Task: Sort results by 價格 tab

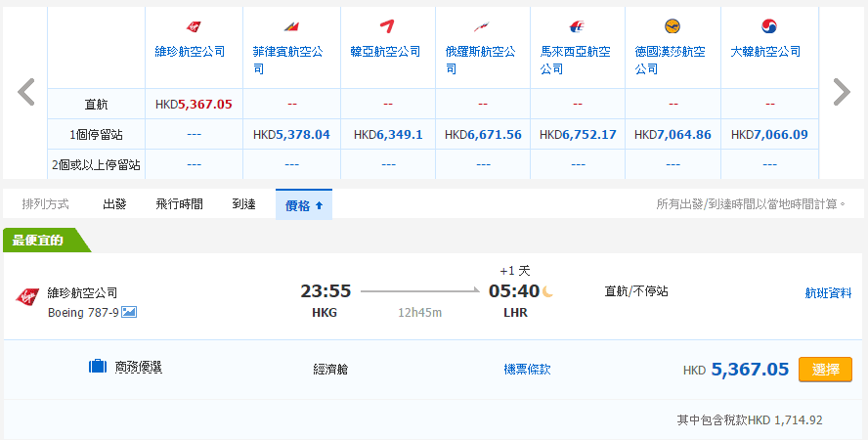Action: point(304,205)
